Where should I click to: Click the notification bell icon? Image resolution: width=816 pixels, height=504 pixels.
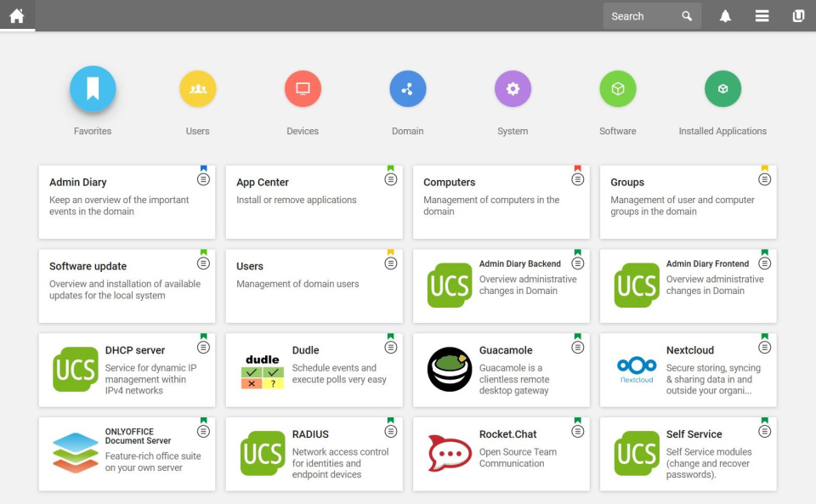click(x=725, y=15)
